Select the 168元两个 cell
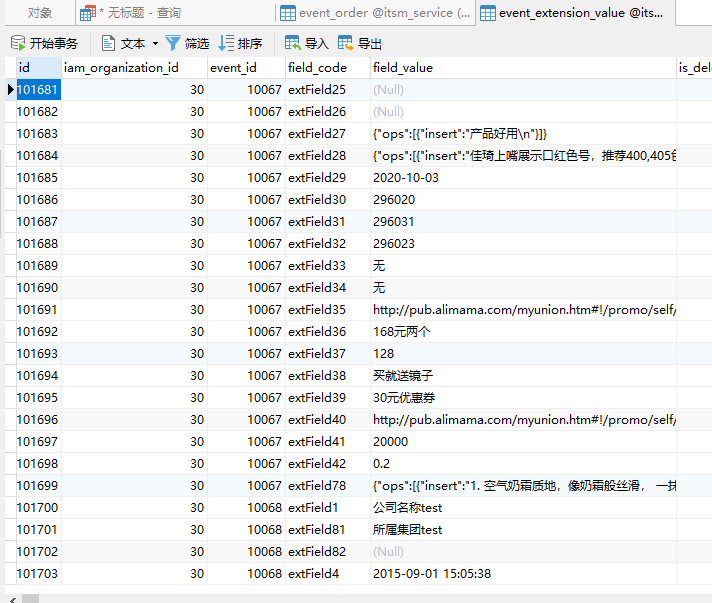This screenshot has width=712, height=603. pos(523,332)
